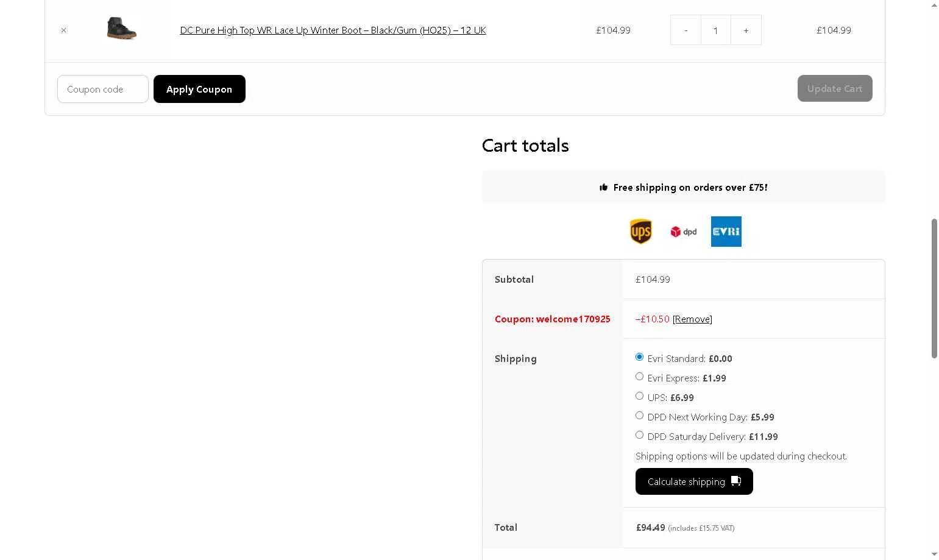Click the Total £94.49 amount

click(651, 527)
